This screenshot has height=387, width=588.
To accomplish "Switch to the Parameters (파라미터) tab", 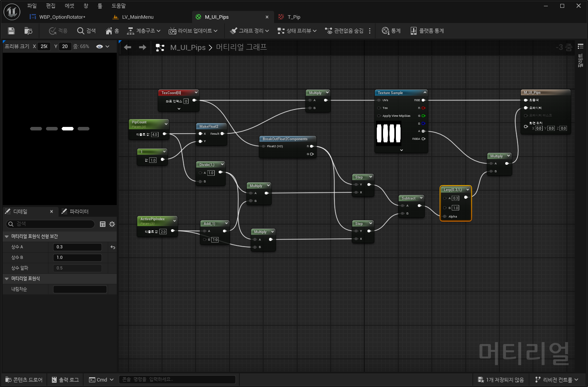I will coord(75,211).
